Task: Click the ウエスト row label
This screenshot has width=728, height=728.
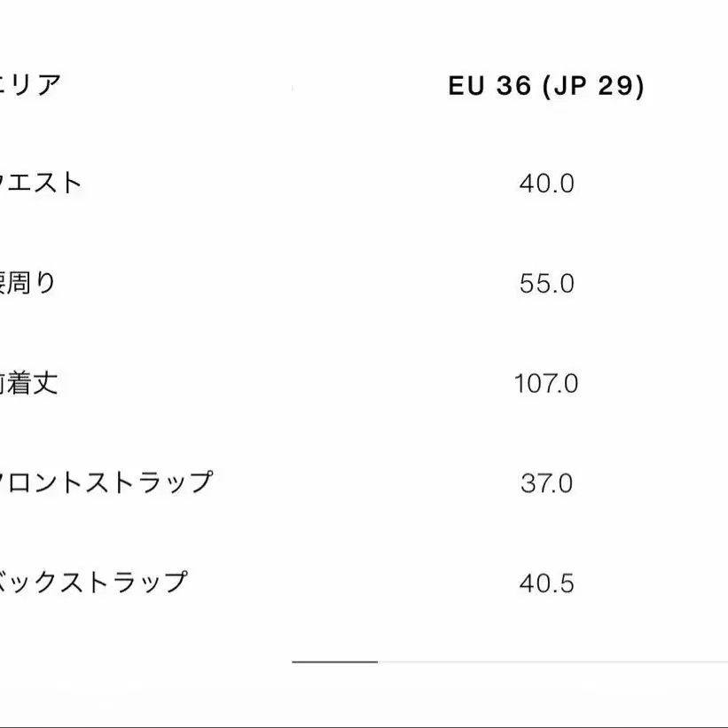Action: [x=41, y=184]
